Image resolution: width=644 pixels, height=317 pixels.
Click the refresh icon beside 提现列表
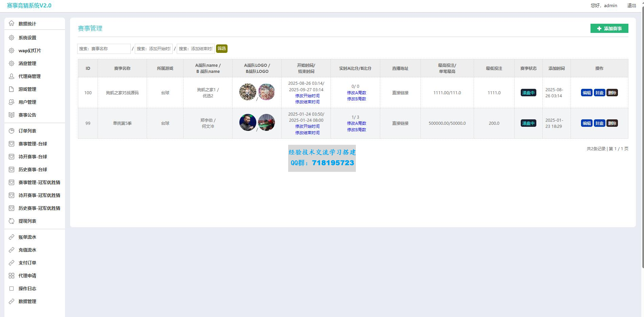pyautogui.click(x=12, y=221)
